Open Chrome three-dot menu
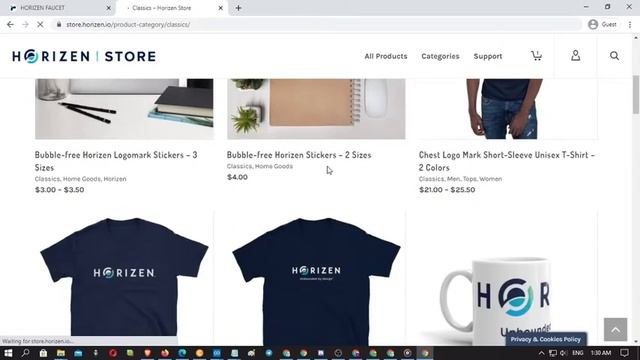Viewport: 640px width, 360px height. pyautogui.click(x=630, y=24)
